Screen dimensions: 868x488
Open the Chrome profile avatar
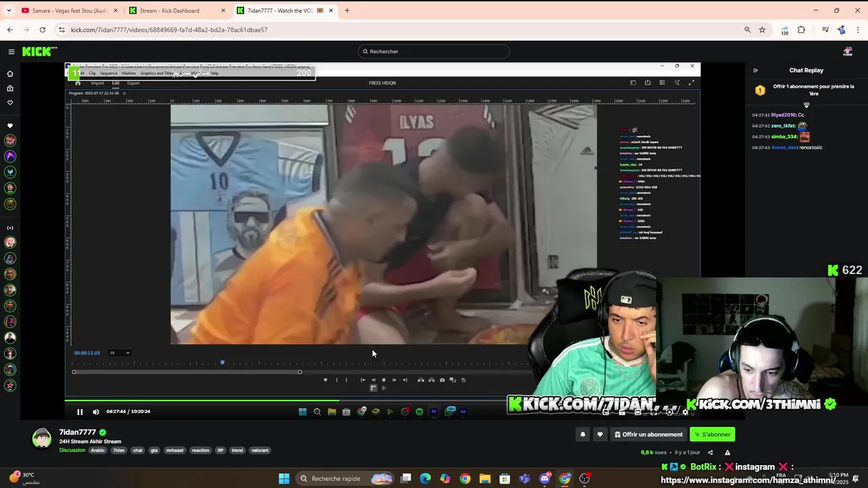(842, 30)
